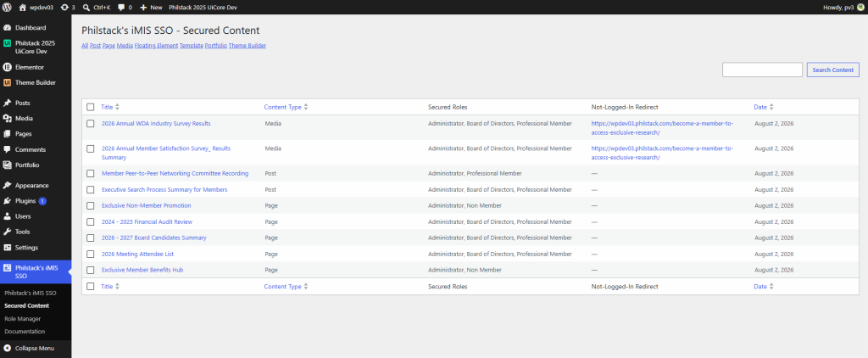868x358 pixels.
Task: Filter content by Portfolio type
Action: point(216,46)
